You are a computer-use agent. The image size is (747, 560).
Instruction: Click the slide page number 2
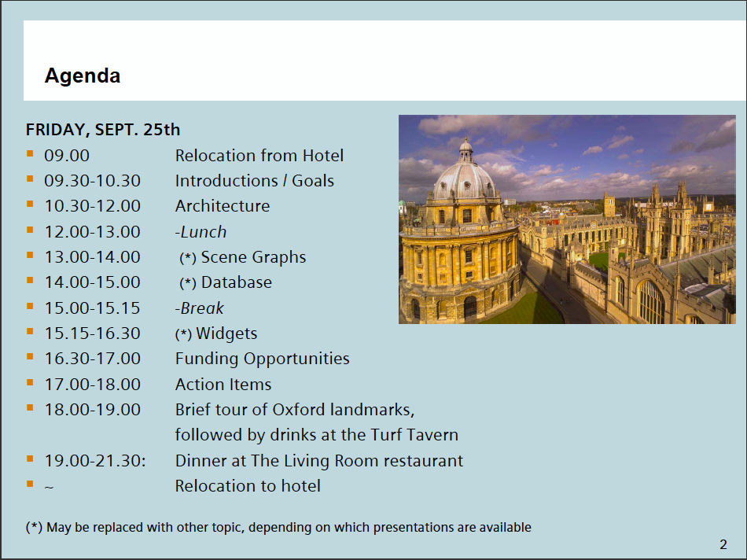723,544
